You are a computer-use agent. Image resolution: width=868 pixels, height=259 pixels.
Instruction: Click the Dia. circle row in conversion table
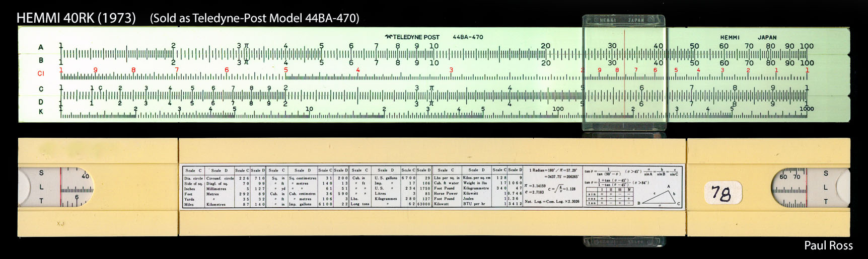[x=194, y=179]
